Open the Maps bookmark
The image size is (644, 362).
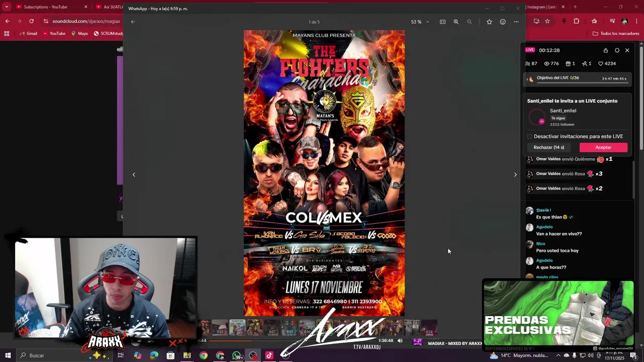tap(79, 34)
